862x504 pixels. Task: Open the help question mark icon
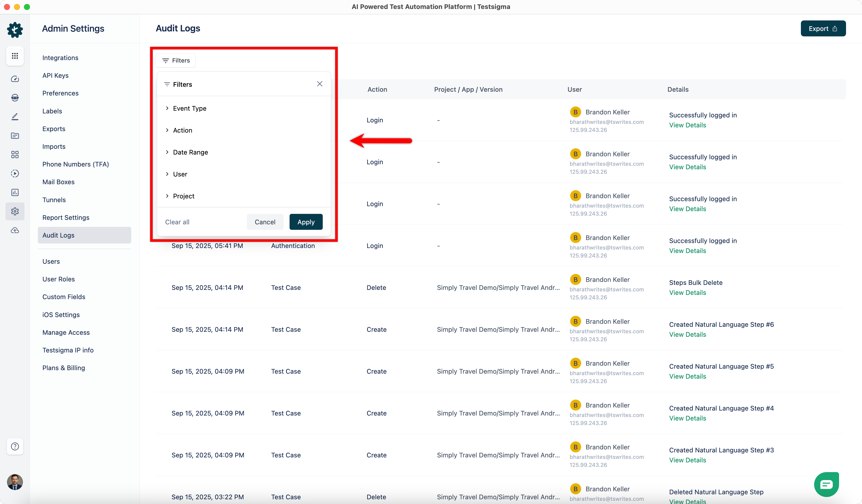[15, 446]
